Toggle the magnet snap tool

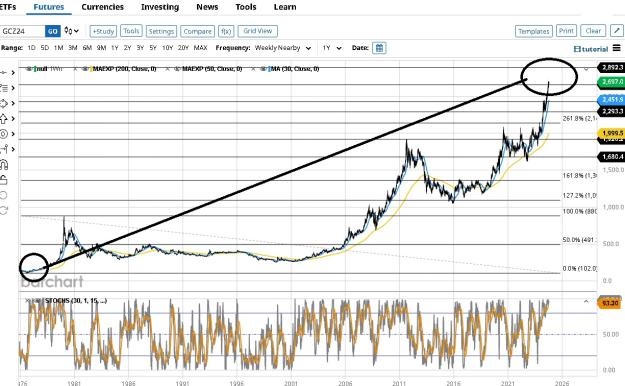pos(4,164)
